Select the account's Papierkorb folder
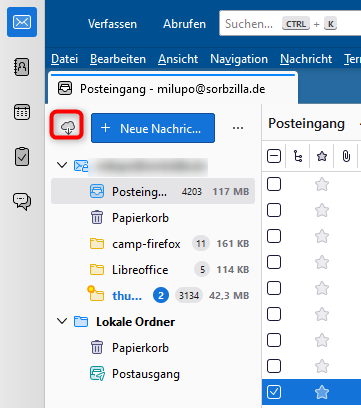Image resolution: width=361 pixels, height=408 pixels. [153, 218]
